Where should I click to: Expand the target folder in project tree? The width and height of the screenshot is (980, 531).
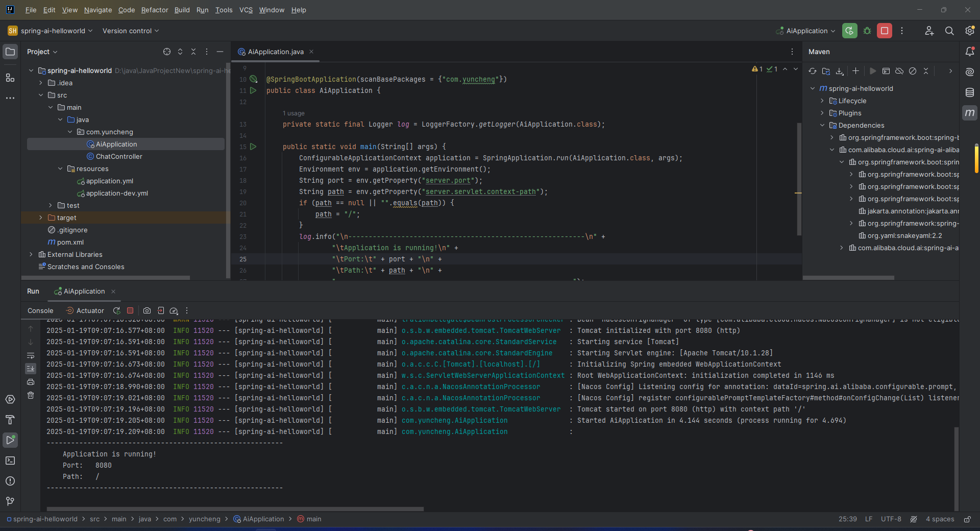tap(41, 218)
